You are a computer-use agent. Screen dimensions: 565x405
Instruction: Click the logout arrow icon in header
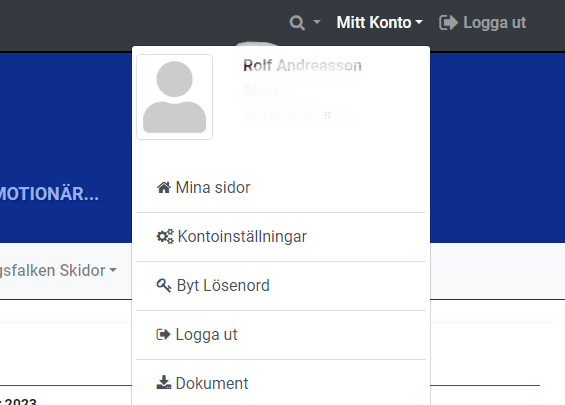449,23
